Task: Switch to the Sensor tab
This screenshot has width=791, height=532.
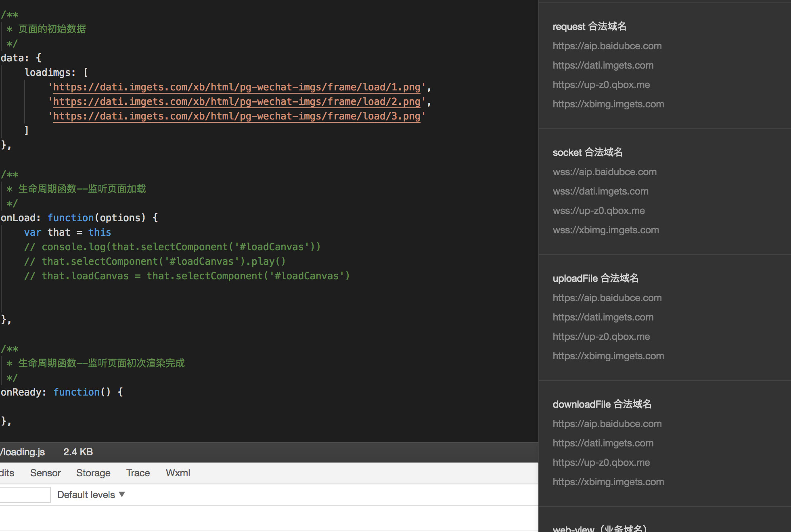Action: (45, 473)
